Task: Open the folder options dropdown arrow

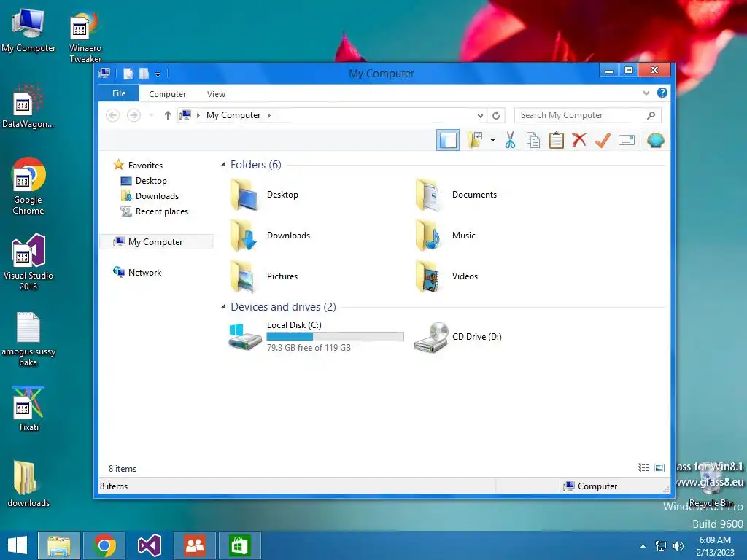Action: (492, 140)
